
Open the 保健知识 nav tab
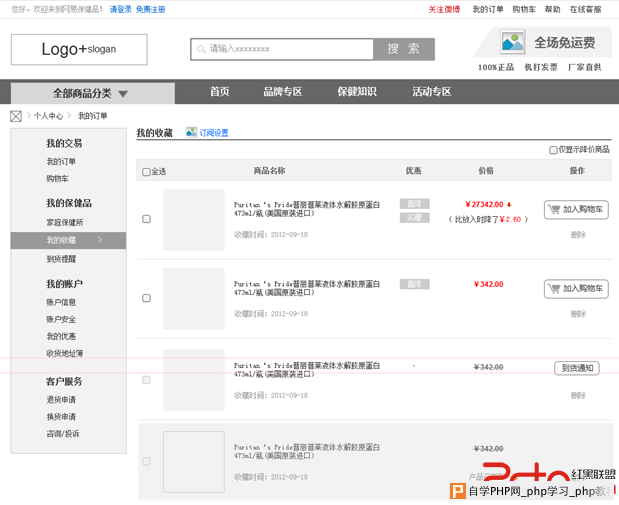[x=357, y=92]
